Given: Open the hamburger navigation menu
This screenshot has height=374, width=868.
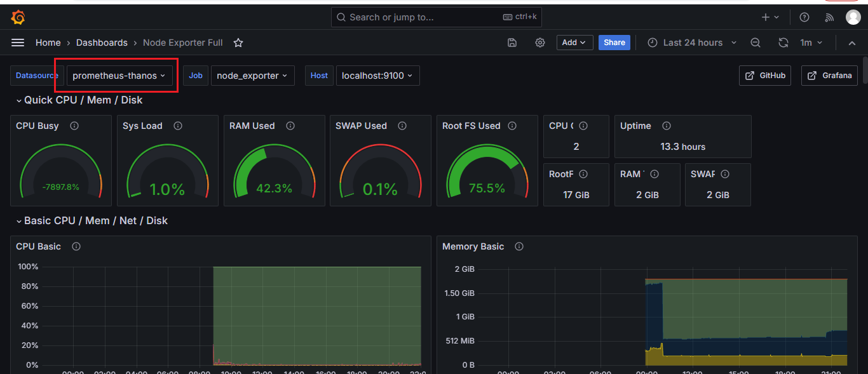Looking at the screenshot, I should (18, 43).
